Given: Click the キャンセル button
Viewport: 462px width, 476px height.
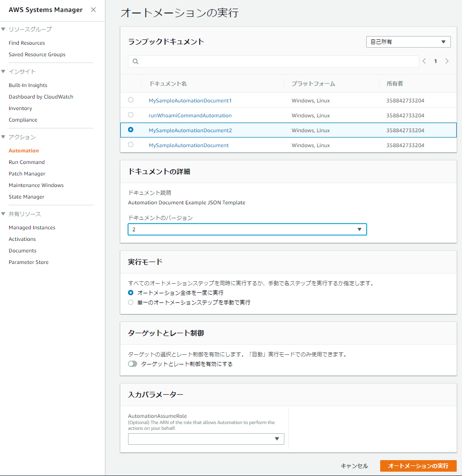Looking at the screenshot, I should click(x=354, y=466).
